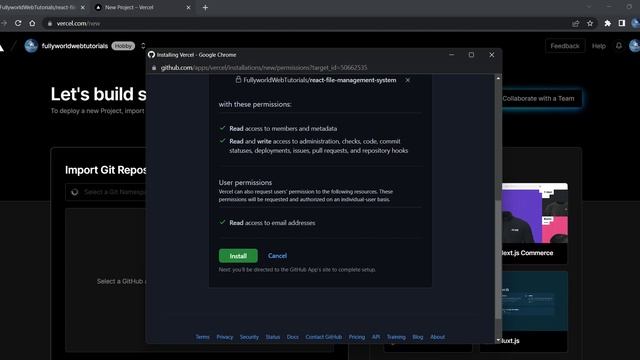640x360 pixels.
Task: Open GitHub Security footer link
Action: pyautogui.click(x=249, y=337)
